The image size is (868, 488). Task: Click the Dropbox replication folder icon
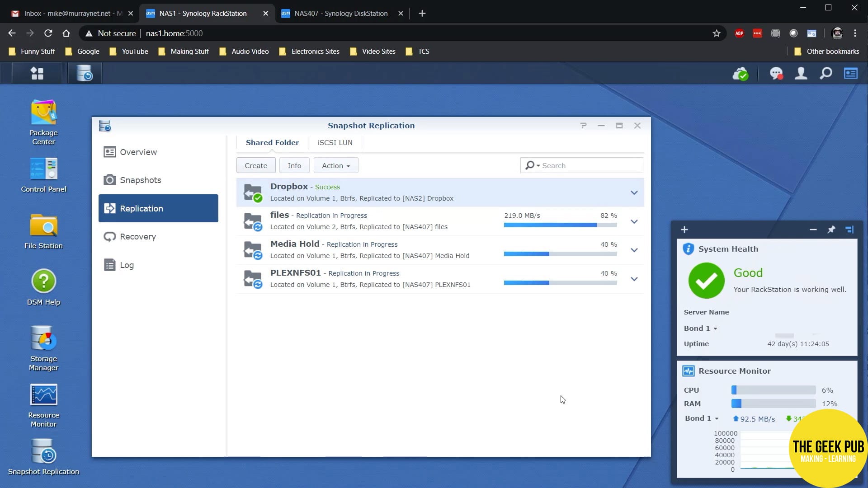pos(253,193)
